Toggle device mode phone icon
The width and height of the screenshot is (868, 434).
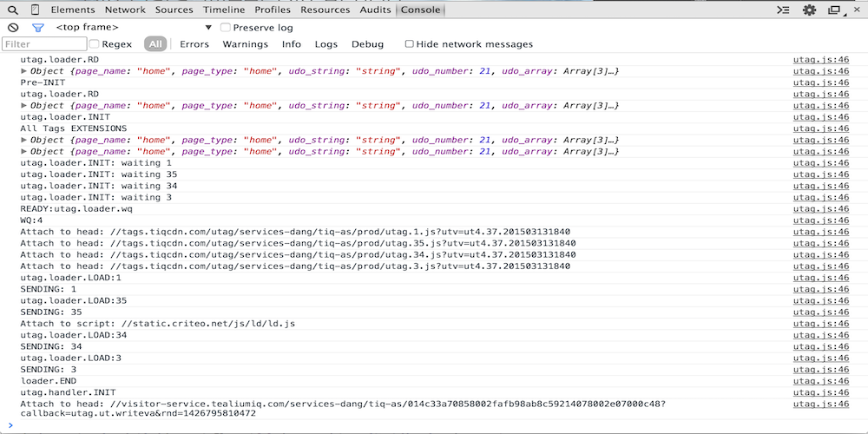[35, 10]
